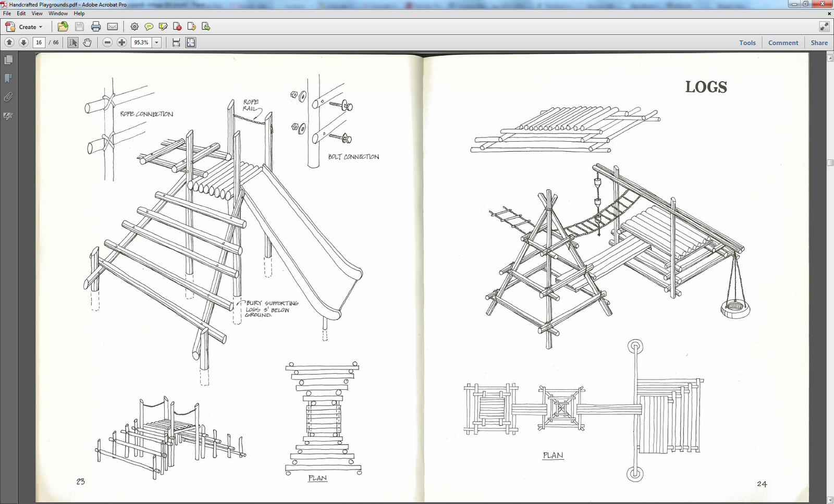Add a sticky note comment

(x=149, y=27)
